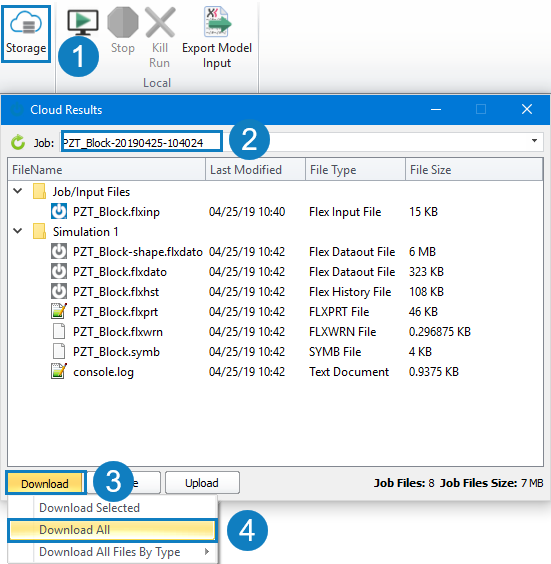This screenshot has width=551, height=564.
Task: Click the 'Text Document' type cell
Action: click(349, 372)
